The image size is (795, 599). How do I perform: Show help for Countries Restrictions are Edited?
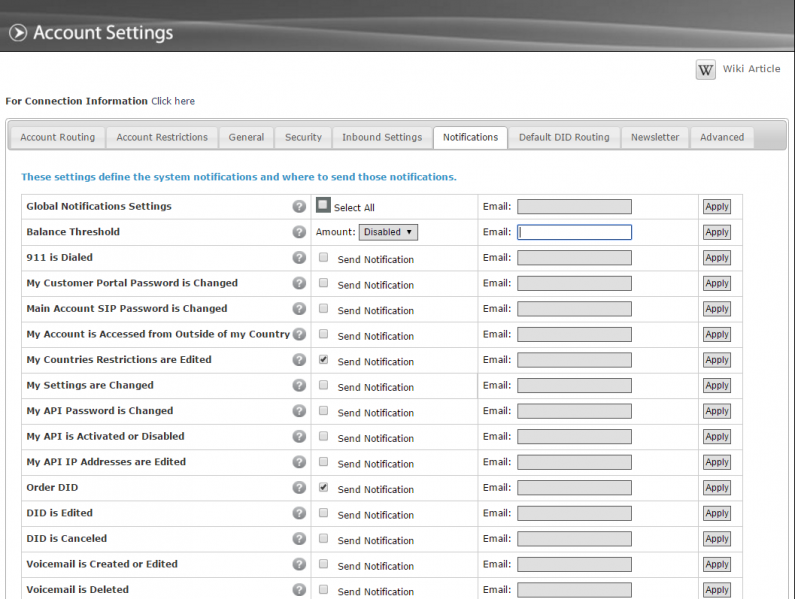(x=299, y=360)
